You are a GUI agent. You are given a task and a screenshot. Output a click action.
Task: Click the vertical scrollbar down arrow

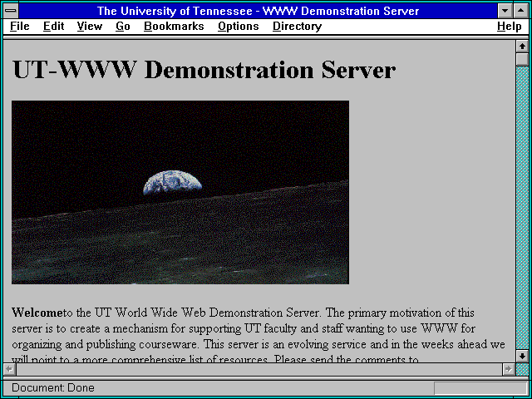pyautogui.click(x=522, y=356)
